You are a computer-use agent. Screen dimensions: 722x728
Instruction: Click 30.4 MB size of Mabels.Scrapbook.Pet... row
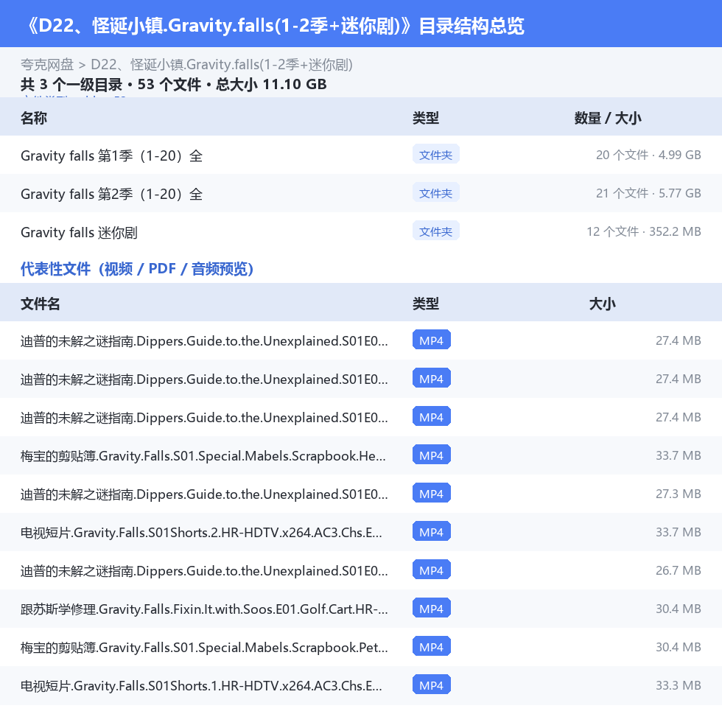tap(678, 647)
